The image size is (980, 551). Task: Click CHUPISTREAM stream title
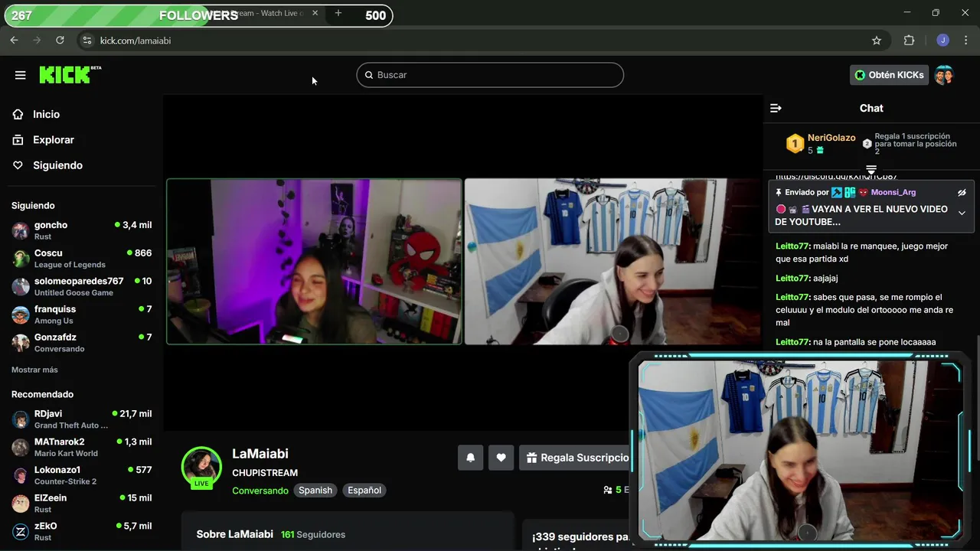265,473
